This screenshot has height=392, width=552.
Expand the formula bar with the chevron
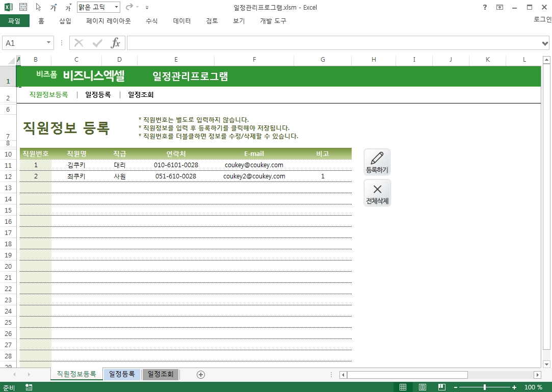coord(545,43)
